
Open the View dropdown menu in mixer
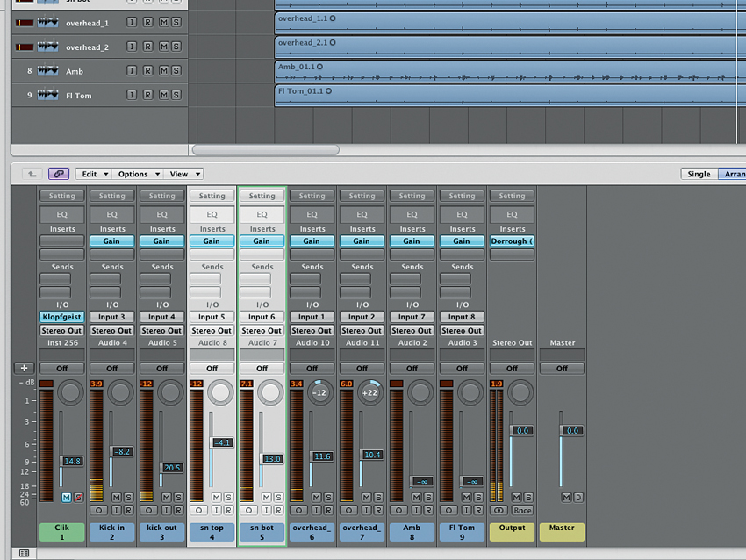tap(184, 174)
